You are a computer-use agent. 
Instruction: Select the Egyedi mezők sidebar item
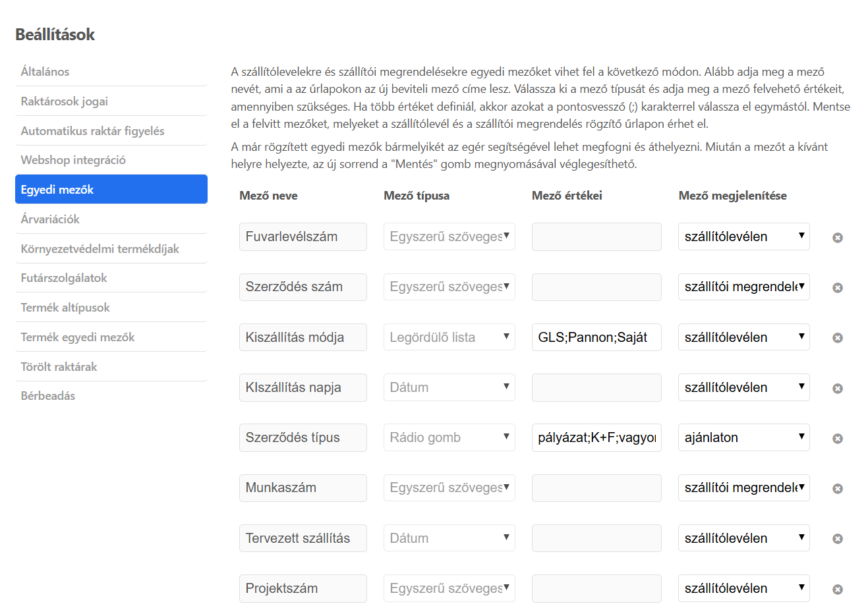pyautogui.click(x=111, y=189)
